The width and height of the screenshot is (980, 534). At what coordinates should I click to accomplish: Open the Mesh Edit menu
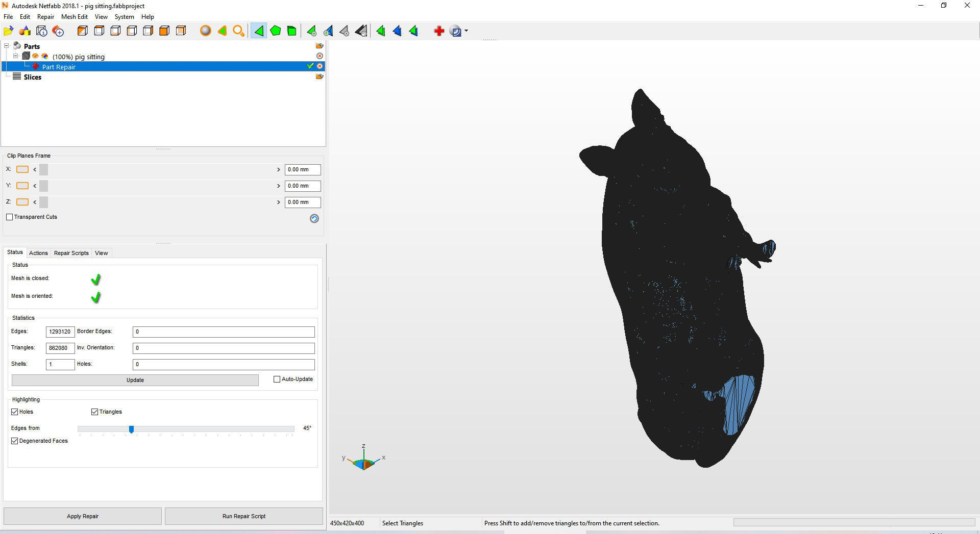75,17
